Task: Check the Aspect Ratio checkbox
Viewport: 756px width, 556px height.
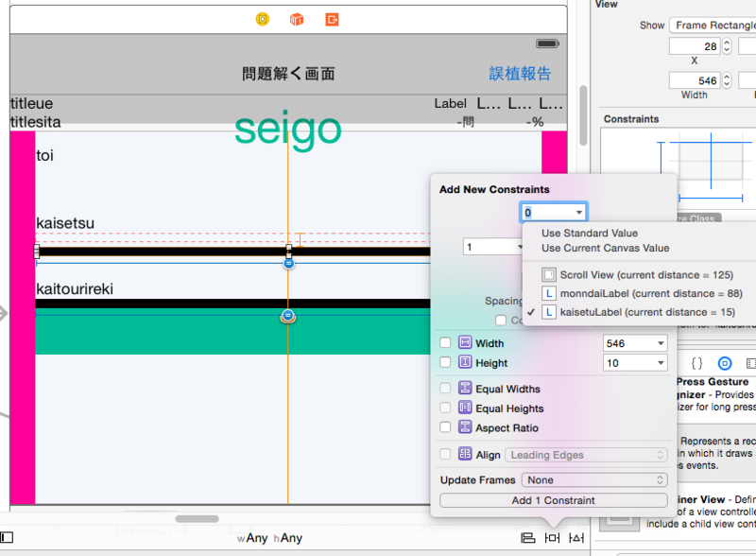Action: [445, 427]
